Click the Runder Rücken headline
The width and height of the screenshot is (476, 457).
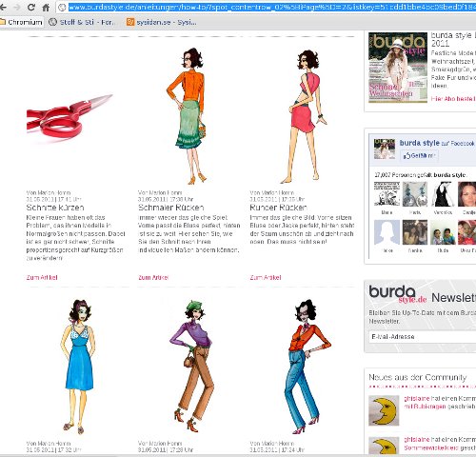[x=279, y=208]
